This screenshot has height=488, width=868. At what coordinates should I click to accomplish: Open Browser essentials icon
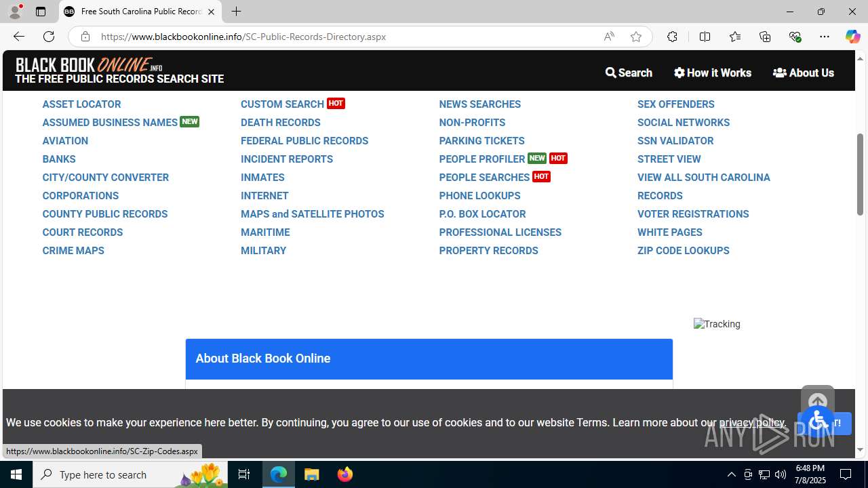click(795, 37)
